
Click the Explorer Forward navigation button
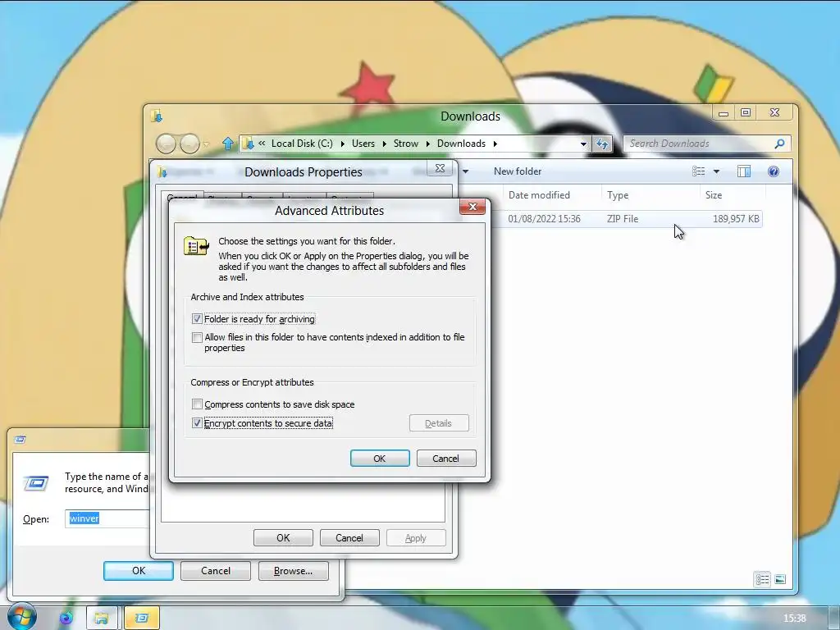(x=189, y=144)
